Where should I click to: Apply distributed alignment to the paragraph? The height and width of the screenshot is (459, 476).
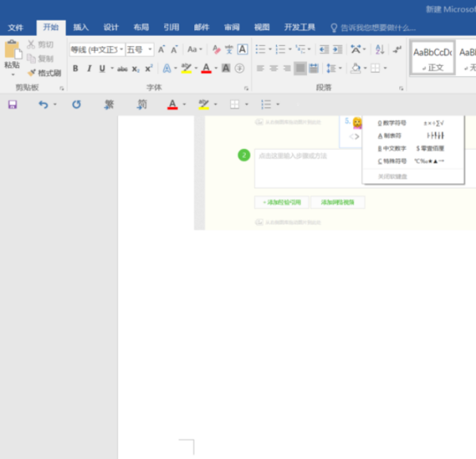point(313,68)
